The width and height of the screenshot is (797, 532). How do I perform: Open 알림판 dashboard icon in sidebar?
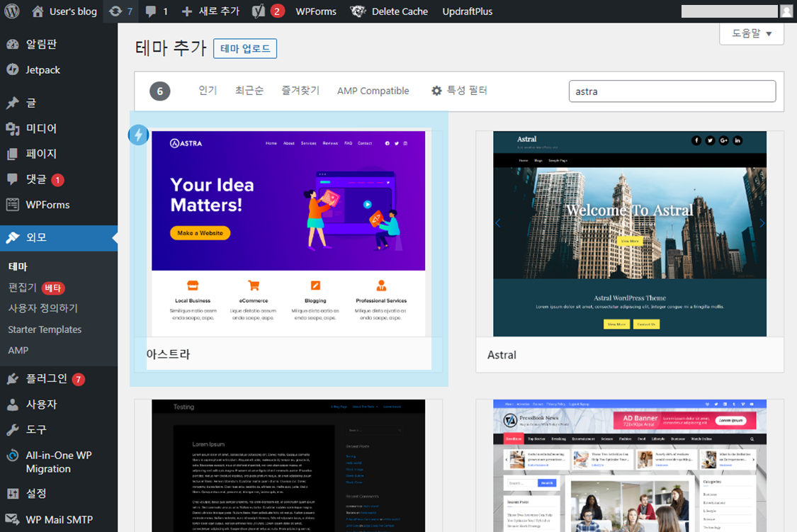13,44
